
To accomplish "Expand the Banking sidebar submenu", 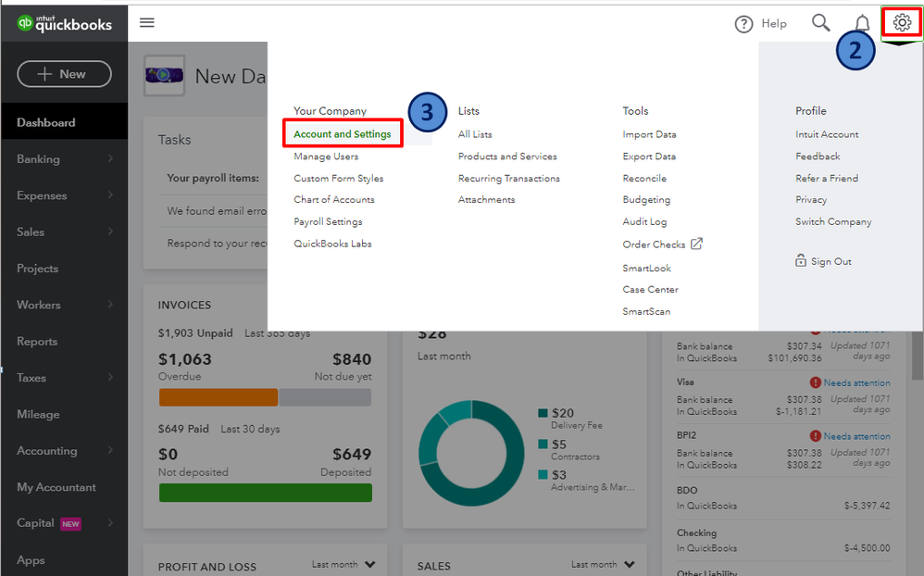I will [110, 159].
